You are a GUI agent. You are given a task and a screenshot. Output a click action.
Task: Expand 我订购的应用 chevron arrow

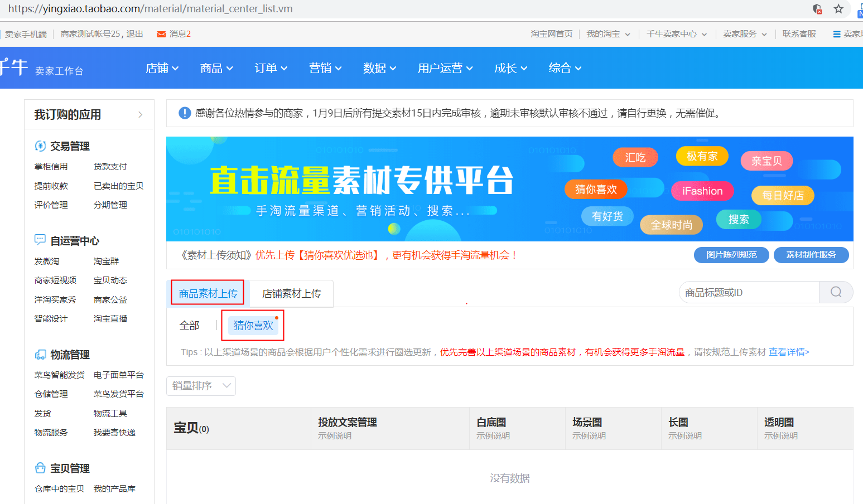[x=141, y=115]
